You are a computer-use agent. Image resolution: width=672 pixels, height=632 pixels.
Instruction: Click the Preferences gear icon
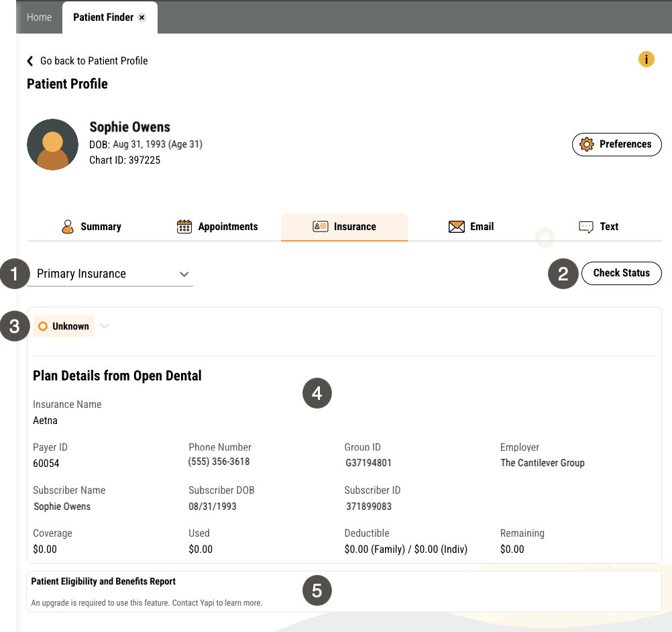tap(586, 144)
